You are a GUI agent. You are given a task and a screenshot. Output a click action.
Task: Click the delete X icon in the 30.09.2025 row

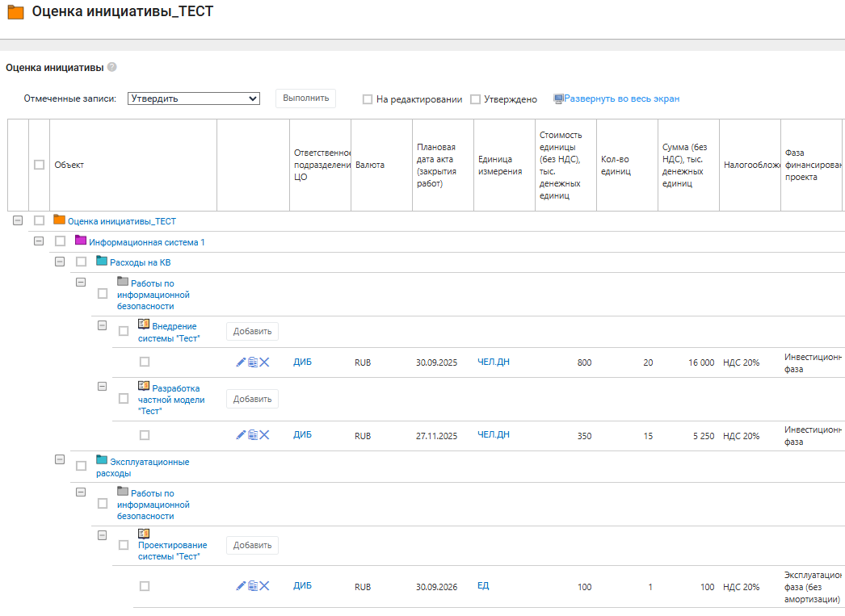click(264, 362)
